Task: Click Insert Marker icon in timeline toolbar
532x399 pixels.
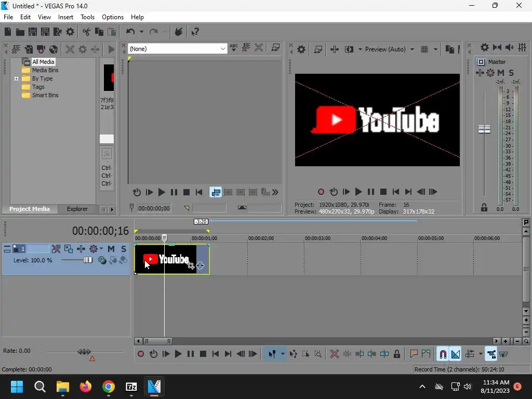Action: 414,354
